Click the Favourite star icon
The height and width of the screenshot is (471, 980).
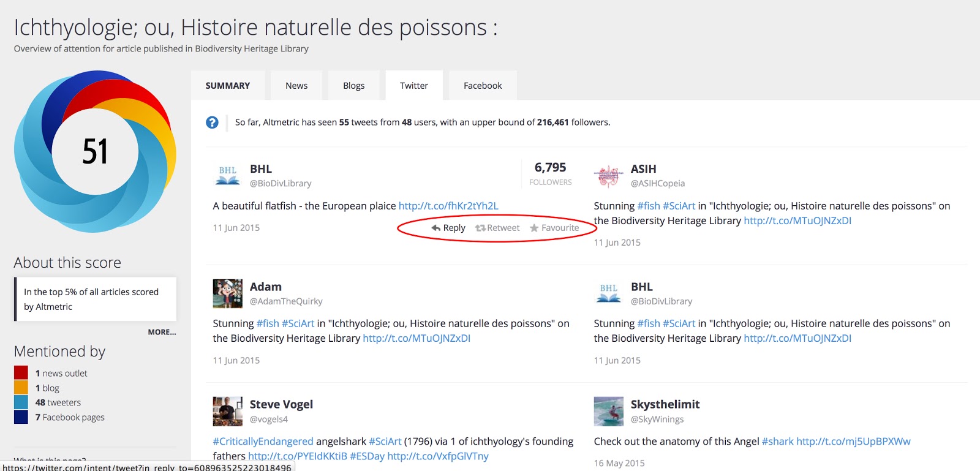click(x=534, y=228)
